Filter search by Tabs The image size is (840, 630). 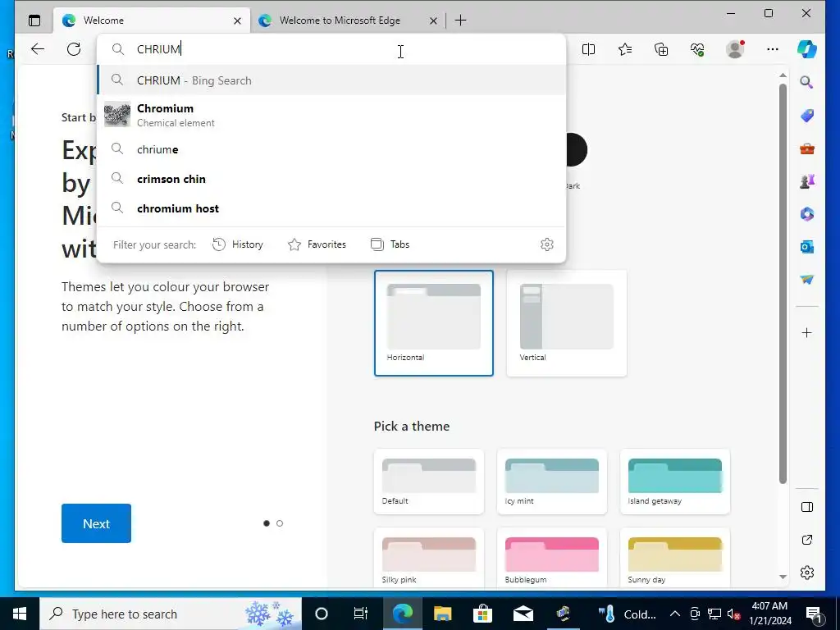click(390, 244)
